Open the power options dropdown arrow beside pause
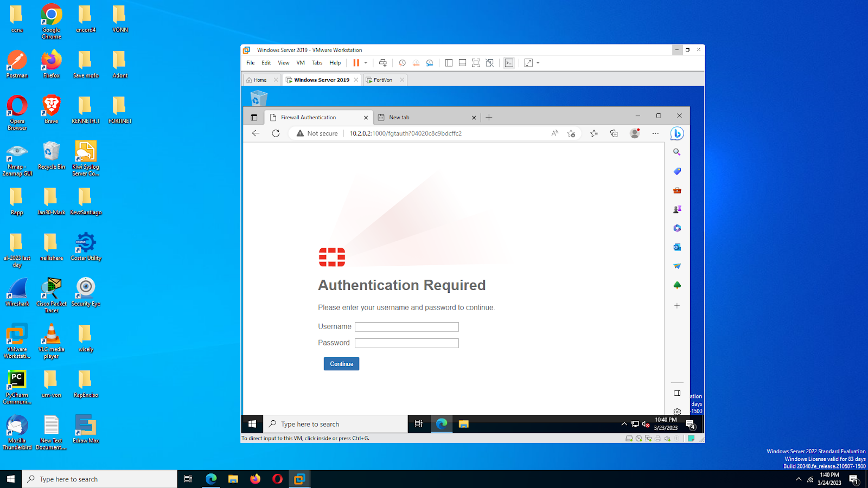The image size is (868, 488). tap(366, 63)
